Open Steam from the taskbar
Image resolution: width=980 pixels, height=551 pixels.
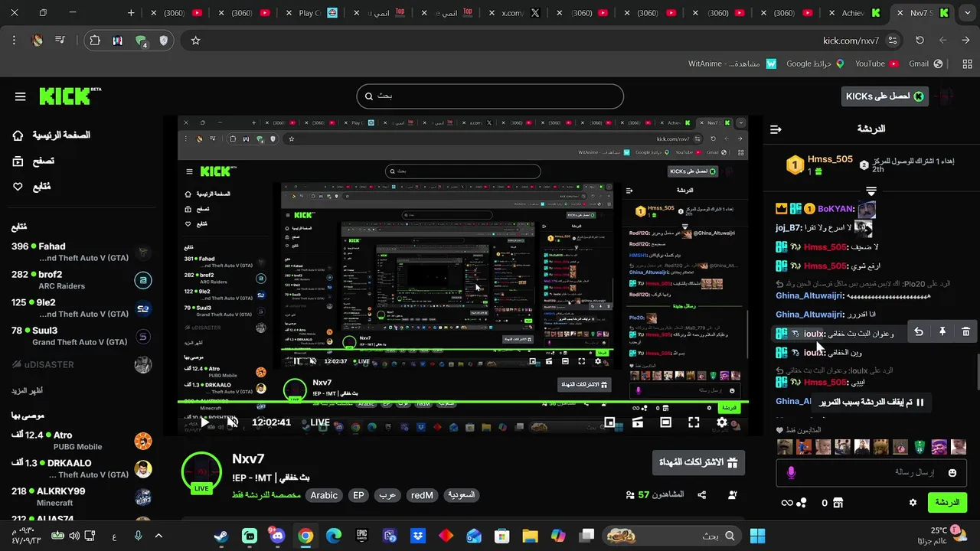click(221, 536)
